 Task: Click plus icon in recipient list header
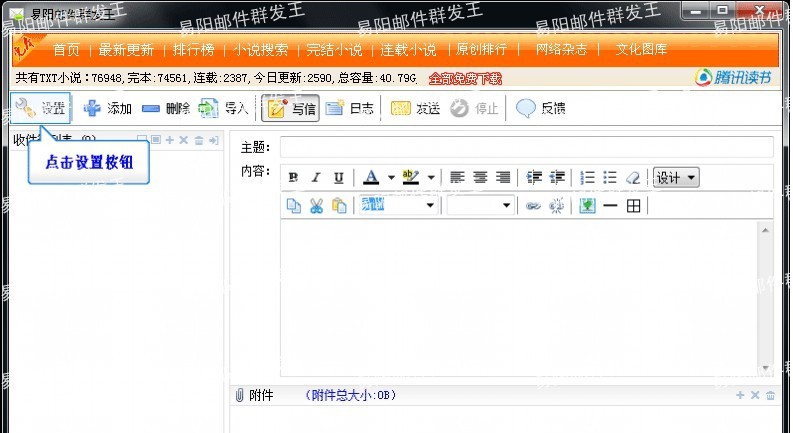point(170,140)
